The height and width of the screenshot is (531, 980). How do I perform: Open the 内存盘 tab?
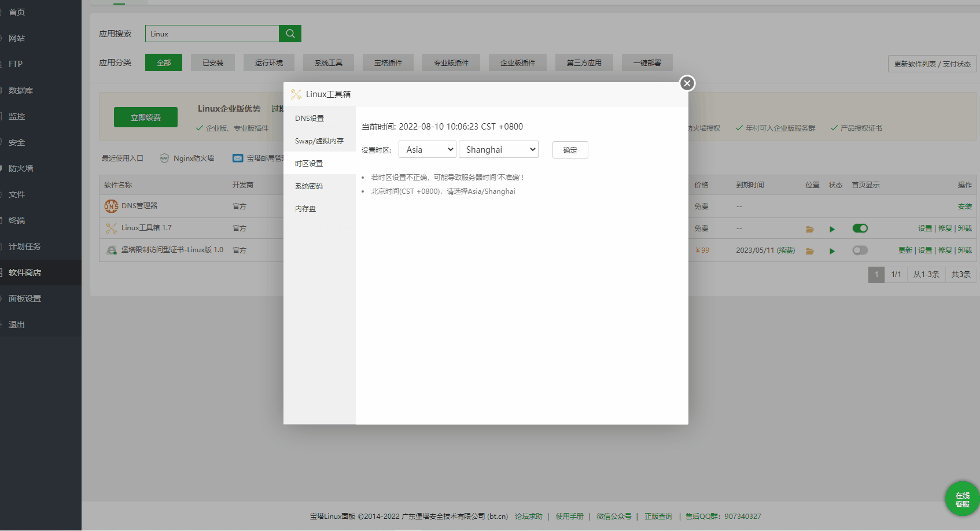click(319, 208)
